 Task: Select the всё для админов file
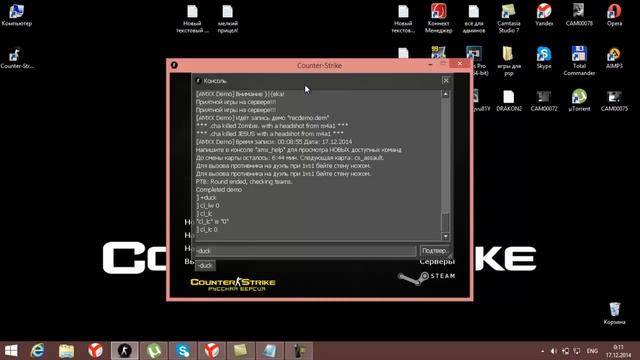coord(473,19)
